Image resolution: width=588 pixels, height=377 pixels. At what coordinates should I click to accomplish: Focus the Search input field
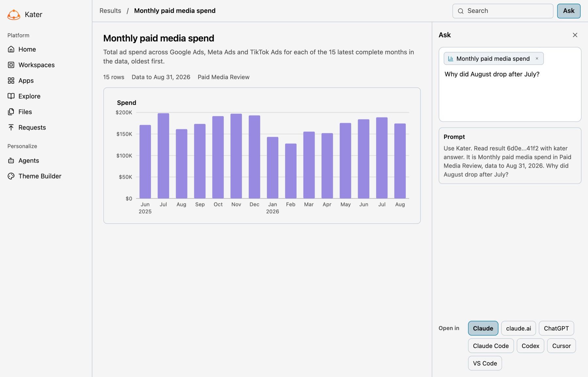coord(503,11)
